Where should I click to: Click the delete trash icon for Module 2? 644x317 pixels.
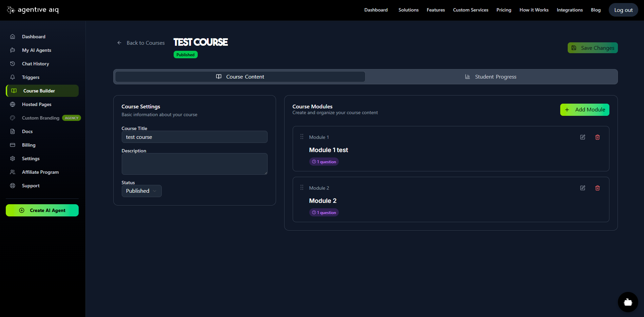click(x=598, y=188)
